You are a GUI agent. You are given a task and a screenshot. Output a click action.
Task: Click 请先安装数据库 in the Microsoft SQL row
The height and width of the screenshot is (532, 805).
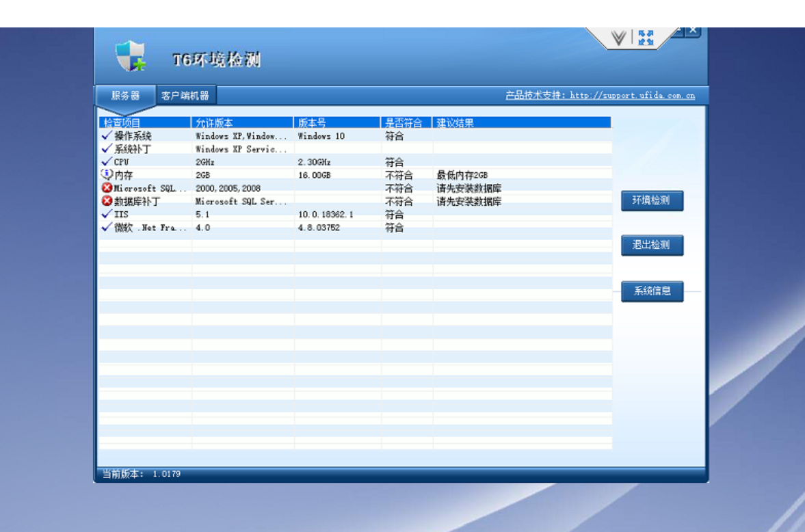tap(469, 189)
